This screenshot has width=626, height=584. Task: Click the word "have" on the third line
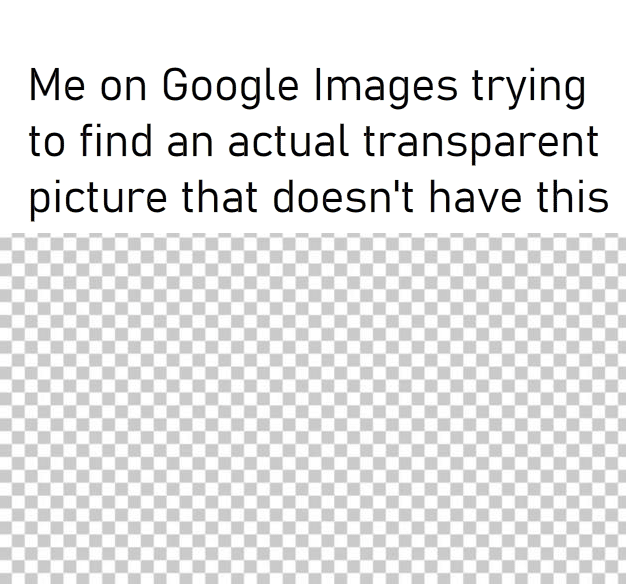pyautogui.click(x=475, y=196)
